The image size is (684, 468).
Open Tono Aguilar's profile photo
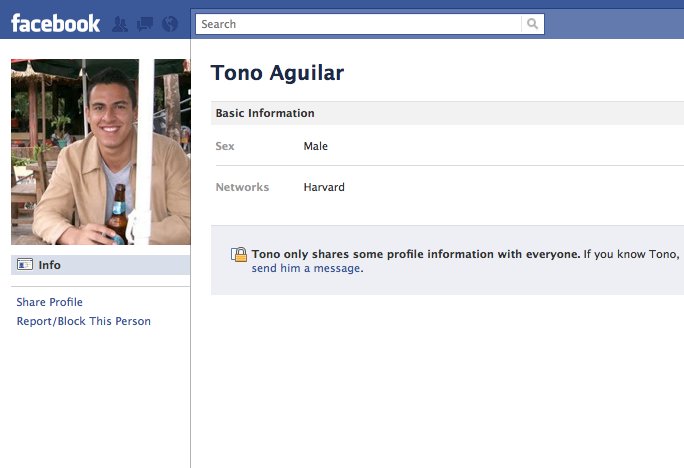tap(100, 152)
